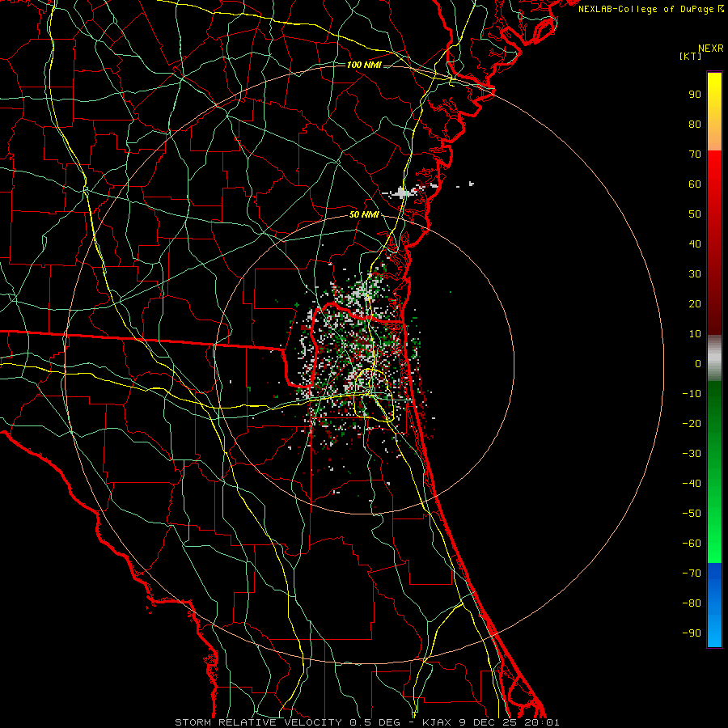Click the 0 value on the velocity scale
Viewport: 728px width, 728px height.
tap(698, 363)
